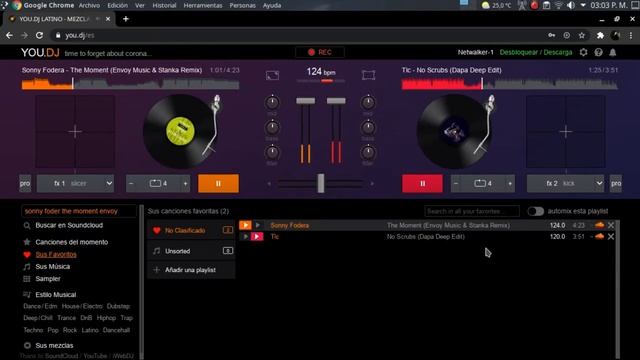Screen dimensions: 640x360
Task: Open the fx 1 slicer dropdown
Action: click(75, 183)
